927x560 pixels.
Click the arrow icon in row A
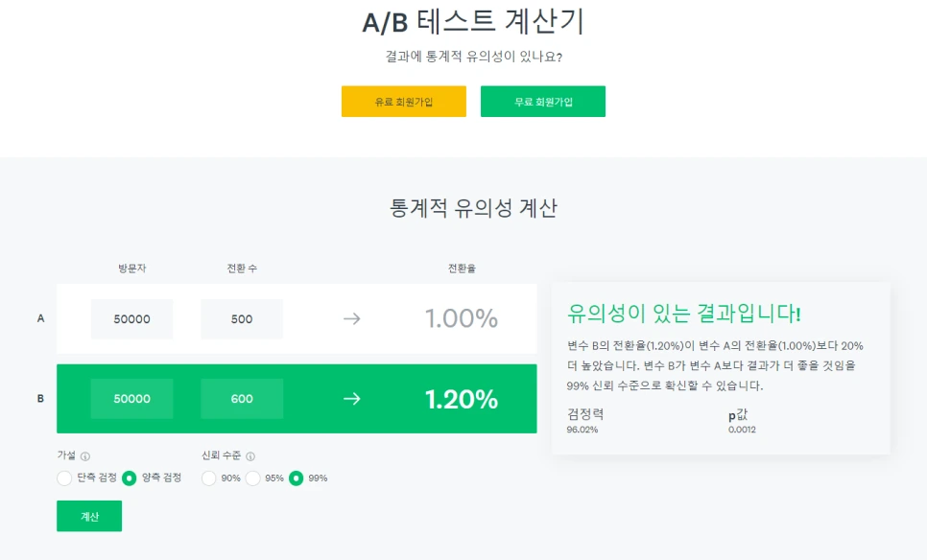pos(351,318)
